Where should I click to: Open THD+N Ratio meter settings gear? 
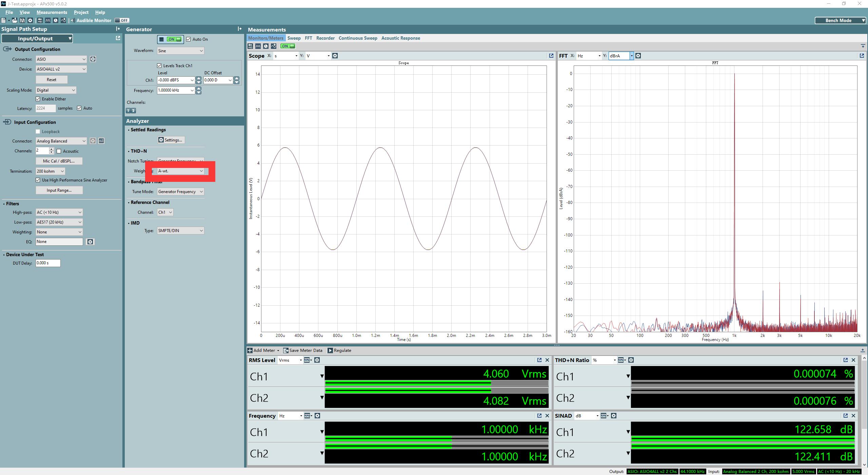tap(631, 360)
